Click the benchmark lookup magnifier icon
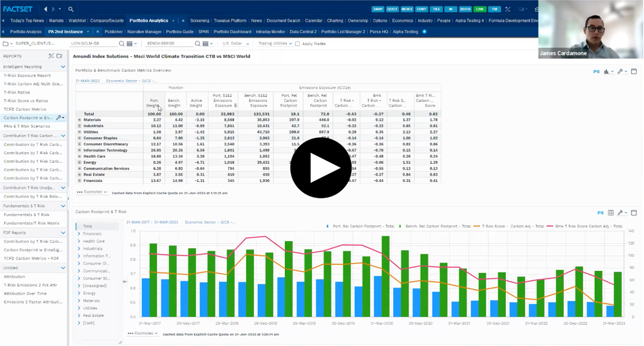This screenshot has width=644, height=346. (197, 44)
